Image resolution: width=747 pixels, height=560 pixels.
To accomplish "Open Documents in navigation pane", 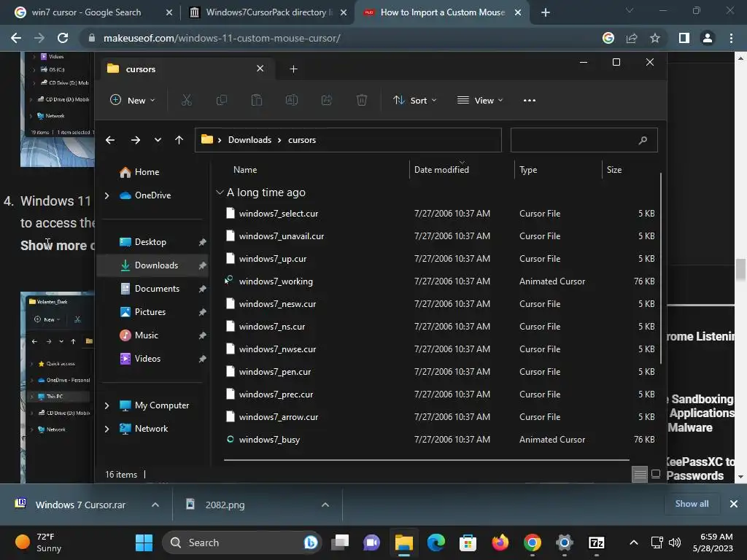I will [157, 289].
